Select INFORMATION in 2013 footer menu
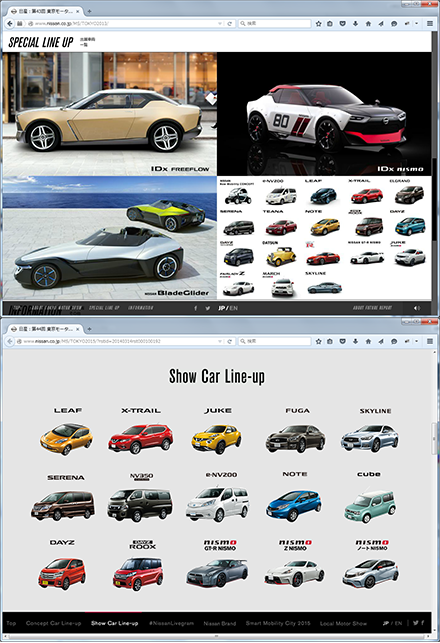Viewport: 440px width, 643px height. tap(141, 308)
